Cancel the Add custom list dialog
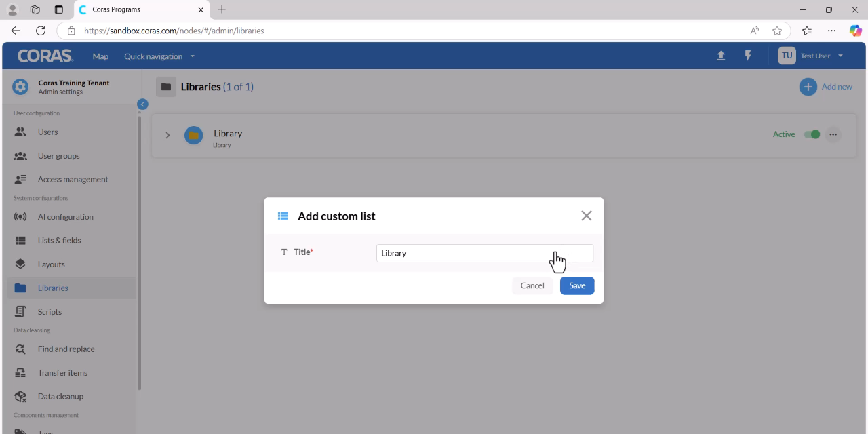Screen dimensions: 868x434 pos(532,285)
